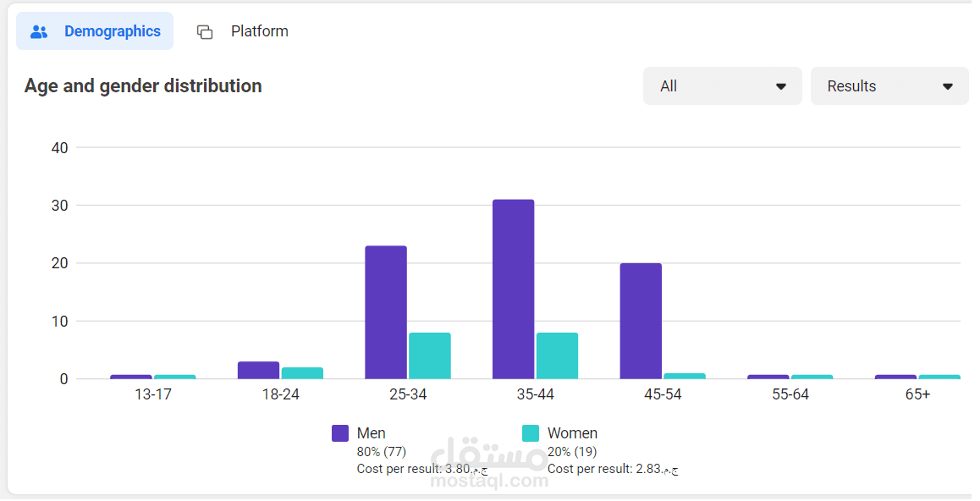
Task: Switch to the Demographics tab
Action: coord(96,31)
